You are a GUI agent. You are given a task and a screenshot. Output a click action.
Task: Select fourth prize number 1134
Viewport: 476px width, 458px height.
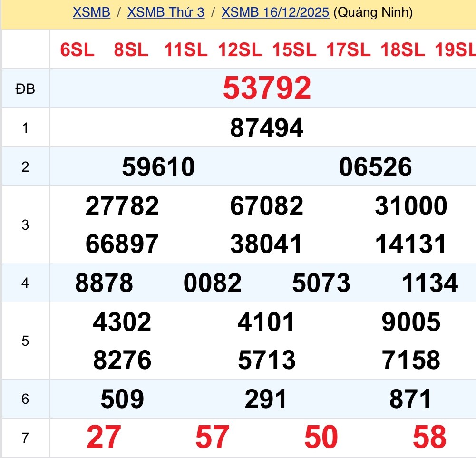pyautogui.click(x=430, y=283)
